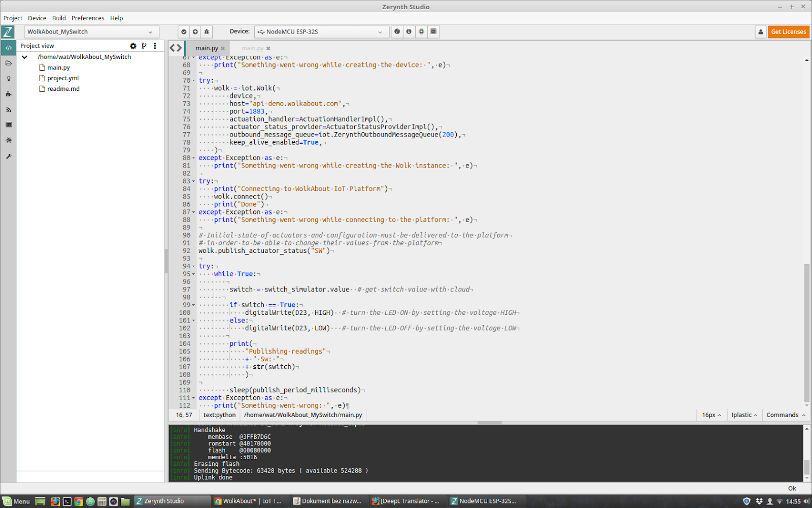
Task: Open the serial console icon
Action: (x=433, y=31)
